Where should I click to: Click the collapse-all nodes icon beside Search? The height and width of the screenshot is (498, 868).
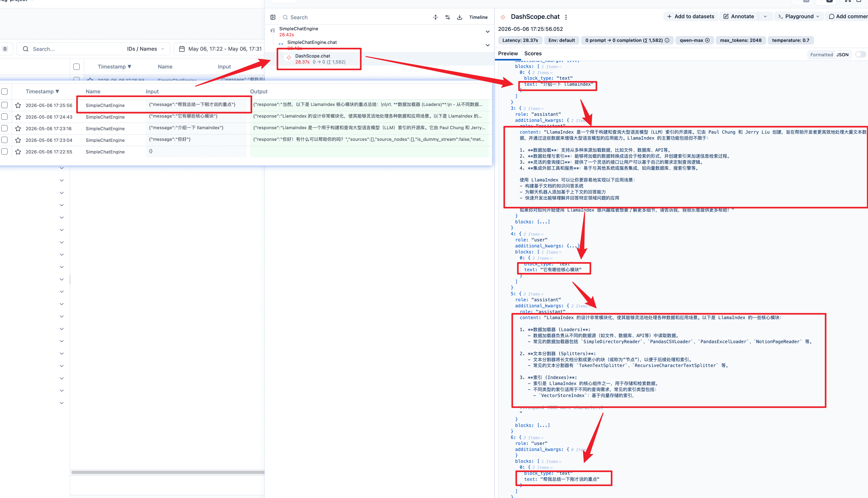coord(435,17)
